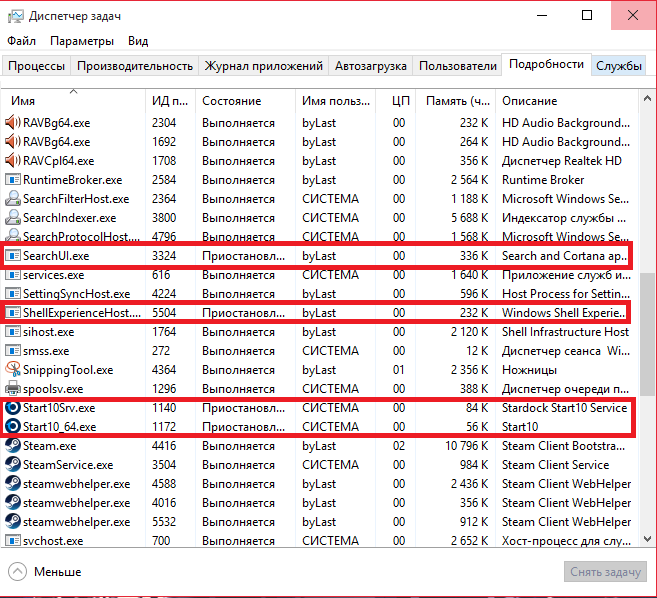Click the SearchUI.exe process icon
Viewport: 657px width, 598px height.
13,256
